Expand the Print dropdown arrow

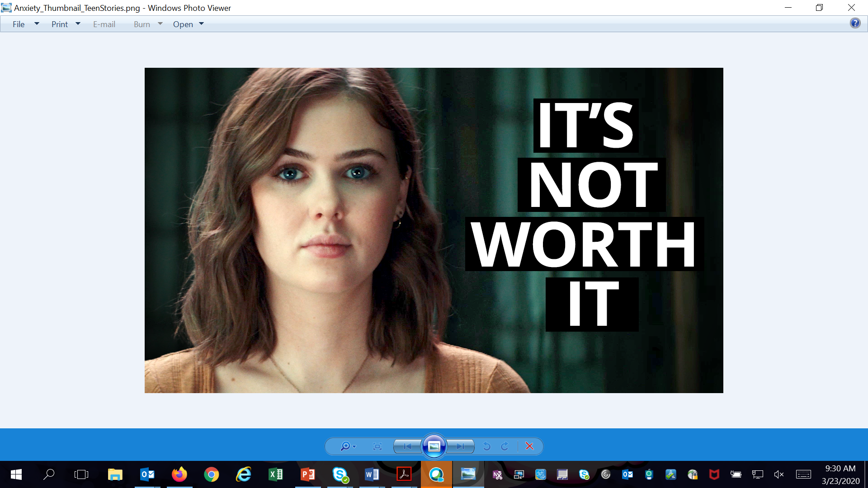[x=78, y=24]
